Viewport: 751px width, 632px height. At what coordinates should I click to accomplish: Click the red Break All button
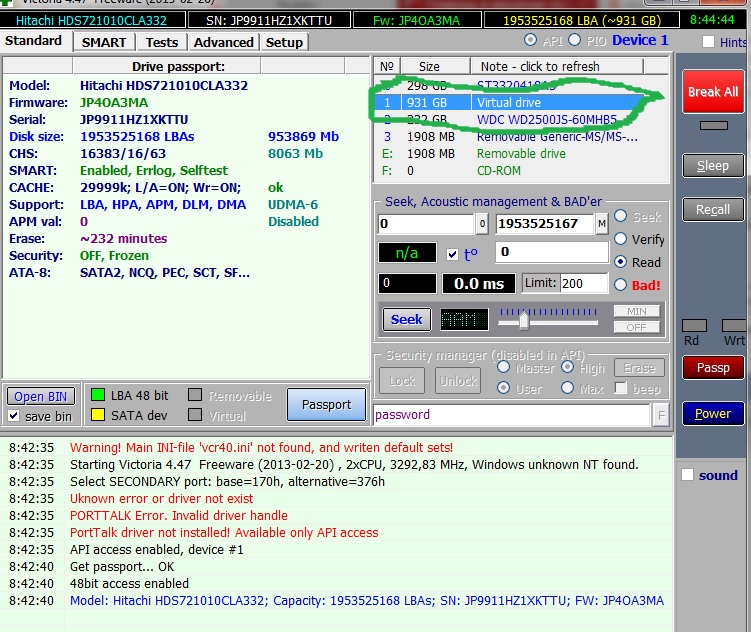(x=713, y=91)
